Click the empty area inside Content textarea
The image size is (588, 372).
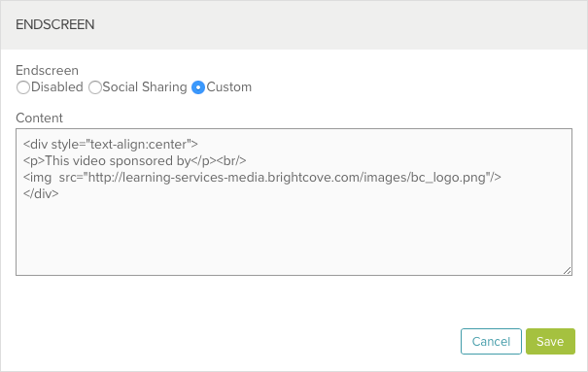click(294, 236)
